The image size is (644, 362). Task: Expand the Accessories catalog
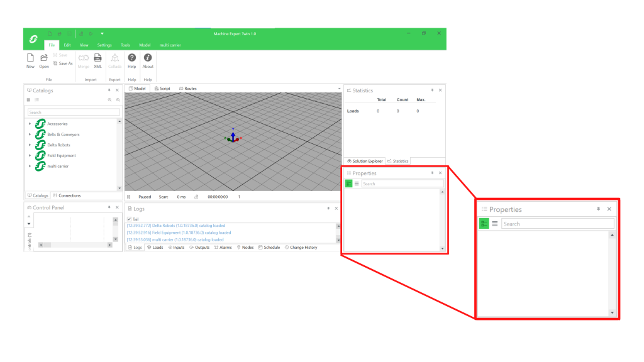tap(30, 124)
